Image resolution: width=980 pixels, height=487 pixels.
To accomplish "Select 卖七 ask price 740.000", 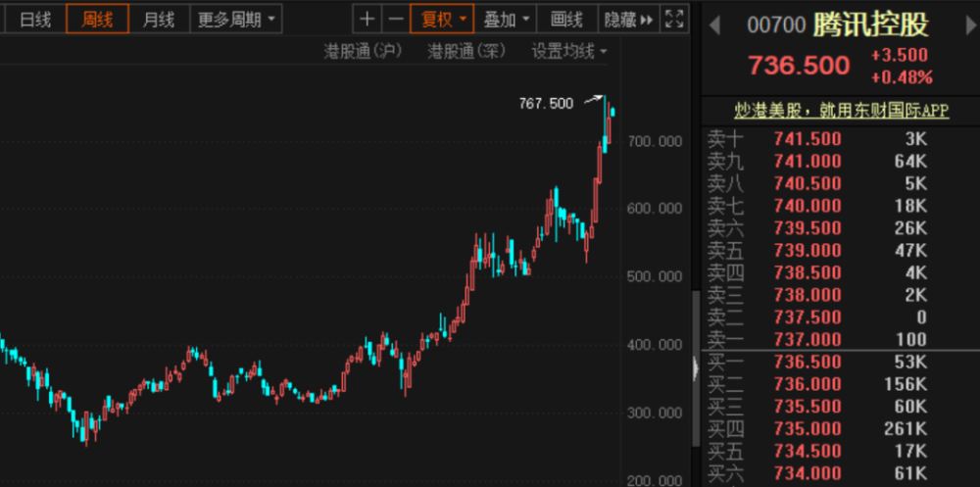I will pyautogui.click(x=808, y=206).
